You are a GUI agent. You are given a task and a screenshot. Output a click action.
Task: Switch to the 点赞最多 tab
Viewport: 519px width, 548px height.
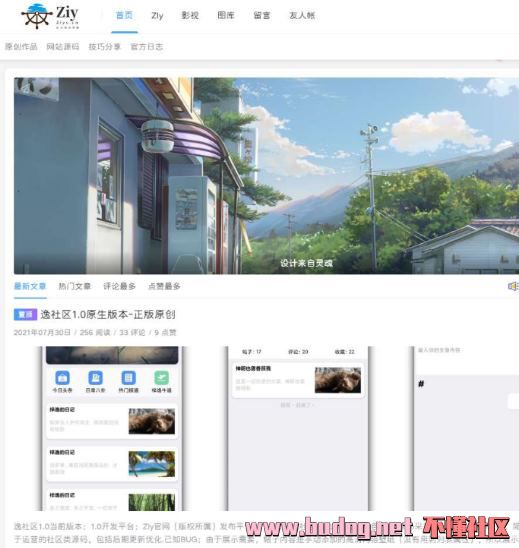coord(164,286)
